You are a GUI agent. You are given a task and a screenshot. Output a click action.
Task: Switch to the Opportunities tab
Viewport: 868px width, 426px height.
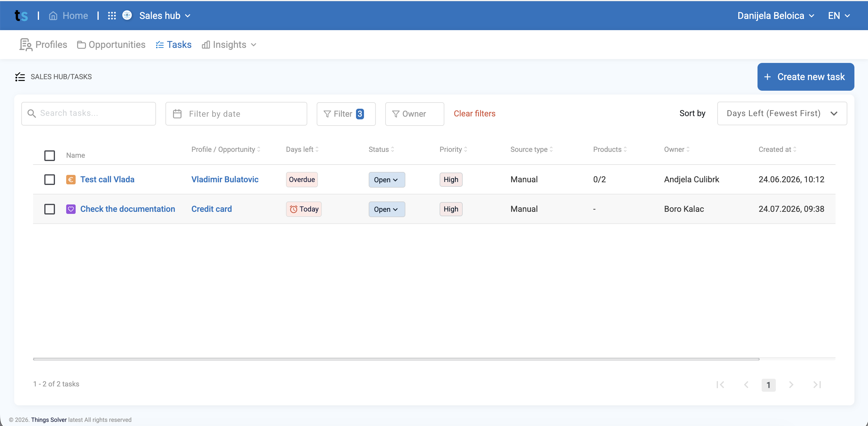(111, 45)
